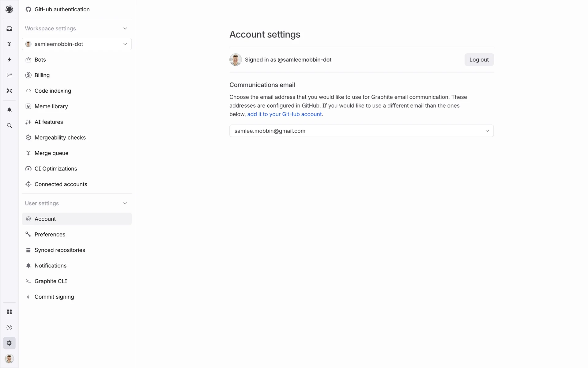Open the communications email dropdown
The width and height of the screenshot is (588, 368).
(361, 131)
